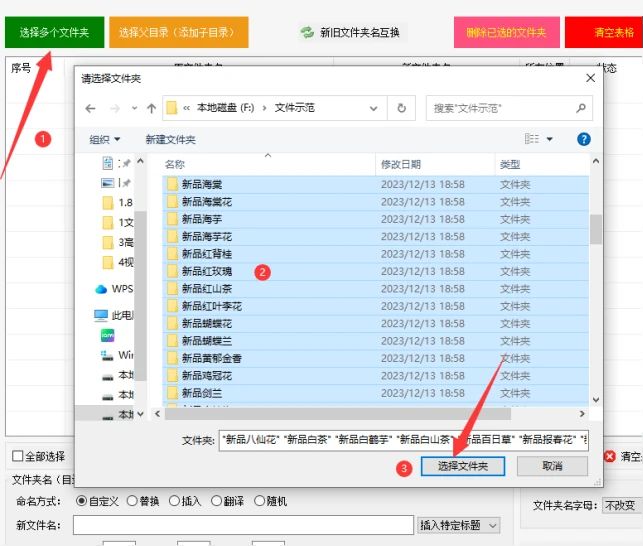
Task: Select the 新品海芋 folder
Action: pyautogui.click(x=376, y=219)
